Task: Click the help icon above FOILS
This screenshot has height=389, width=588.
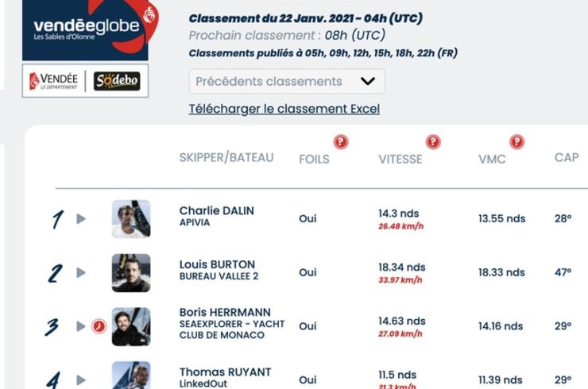Action: [x=341, y=142]
